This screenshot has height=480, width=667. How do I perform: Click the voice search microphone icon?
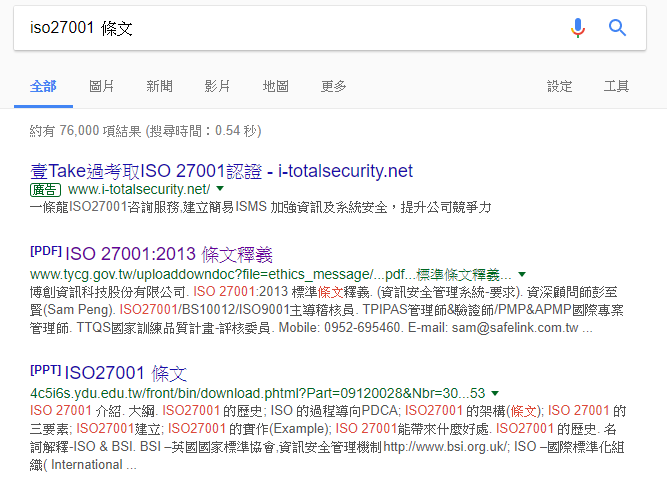coord(578,28)
